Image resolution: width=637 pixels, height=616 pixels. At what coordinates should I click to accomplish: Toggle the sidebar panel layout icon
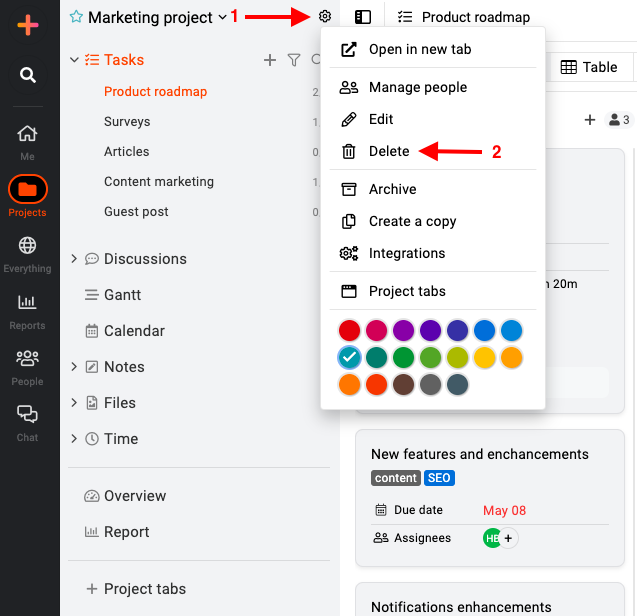pyautogui.click(x=363, y=17)
